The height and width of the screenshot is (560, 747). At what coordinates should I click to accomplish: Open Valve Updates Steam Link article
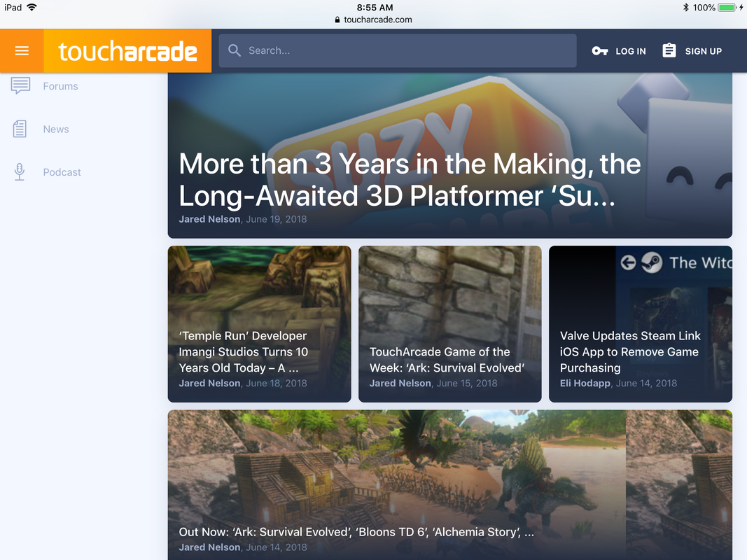tap(630, 352)
